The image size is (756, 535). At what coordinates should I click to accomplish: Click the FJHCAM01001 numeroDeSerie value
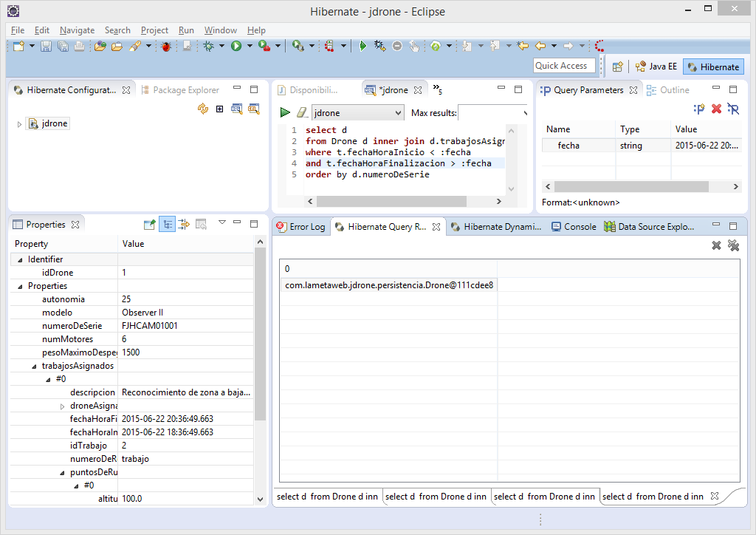pos(150,326)
